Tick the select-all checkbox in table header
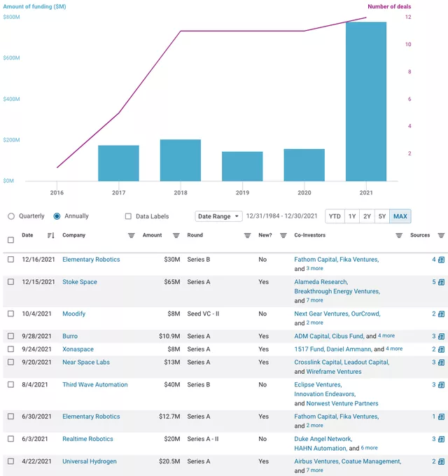Image resolution: width=448 pixels, height=476 pixels. [11, 240]
